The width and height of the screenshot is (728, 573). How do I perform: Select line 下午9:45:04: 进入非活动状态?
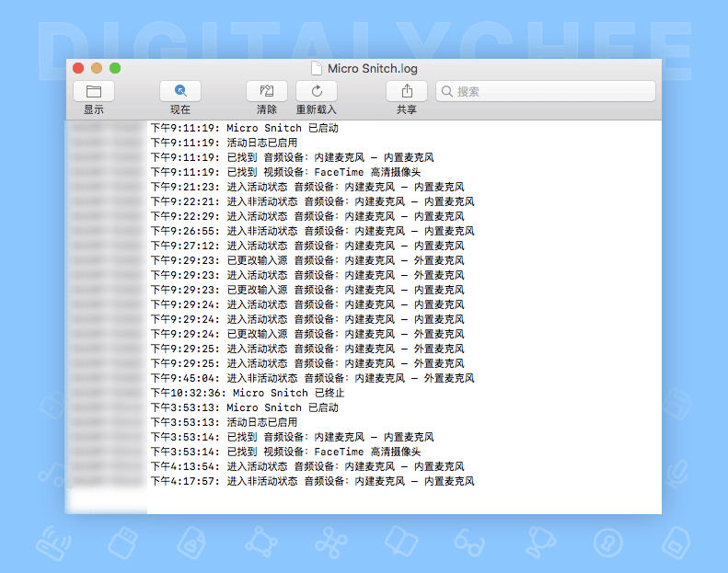pos(313,378)
